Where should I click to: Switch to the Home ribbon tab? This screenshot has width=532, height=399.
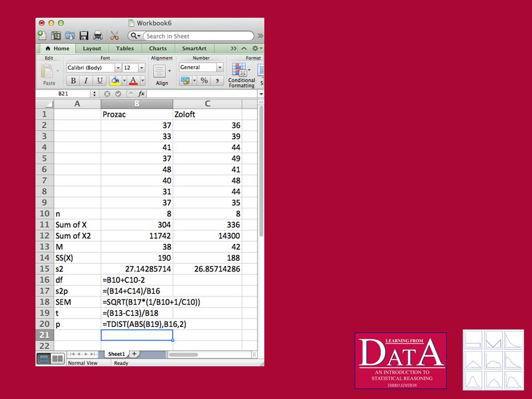tap(57, 49)
